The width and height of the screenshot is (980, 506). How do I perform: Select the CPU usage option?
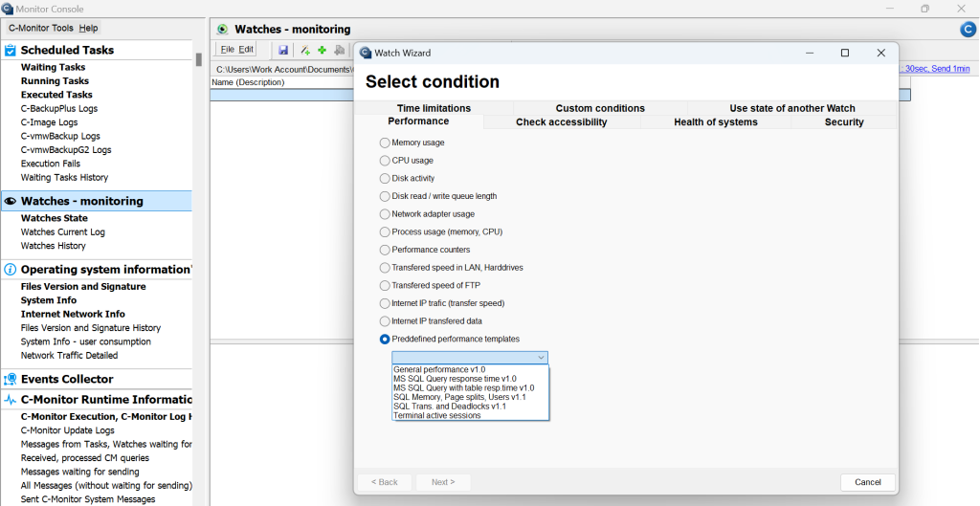385,161
